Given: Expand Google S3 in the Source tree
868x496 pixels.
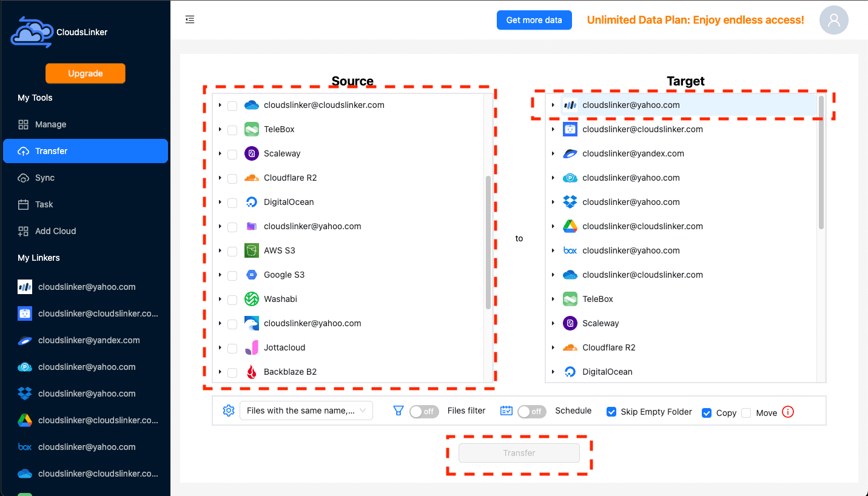Looking at the screenshot, I should (x=220, y=275).
